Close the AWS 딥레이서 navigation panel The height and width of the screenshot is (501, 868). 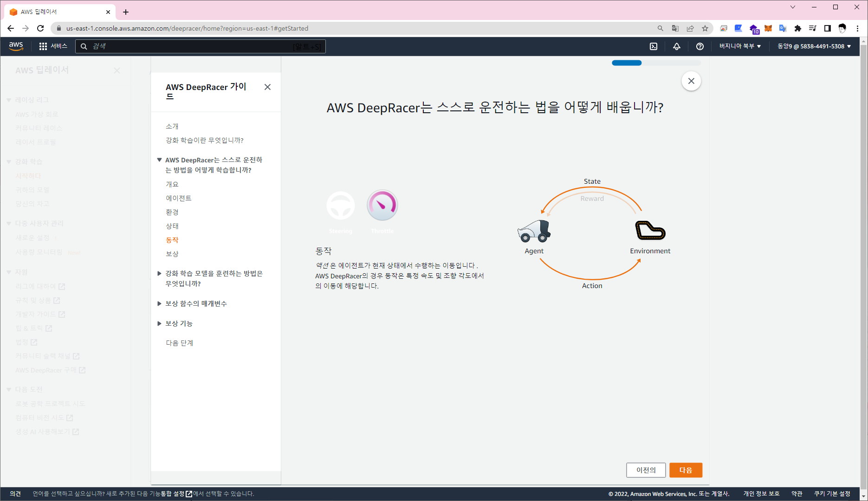(117, 71)
